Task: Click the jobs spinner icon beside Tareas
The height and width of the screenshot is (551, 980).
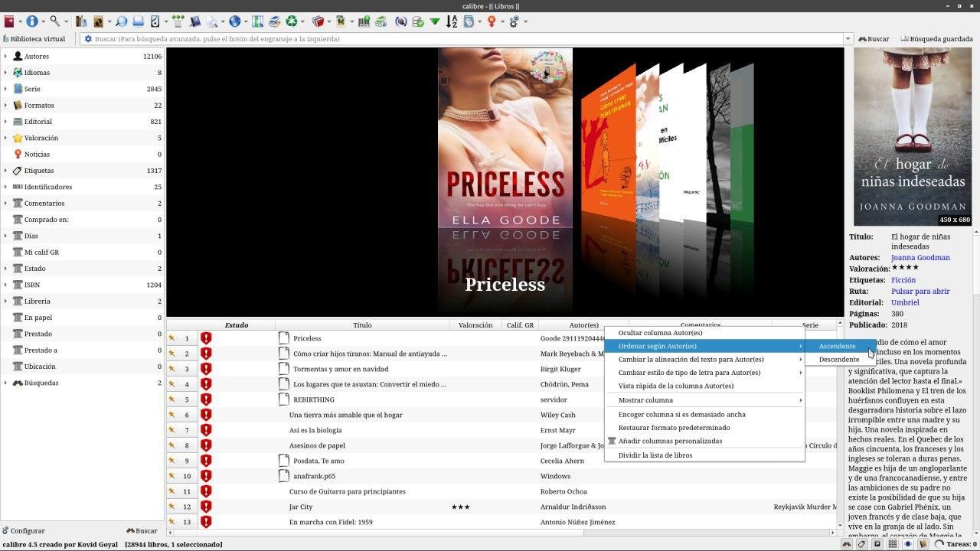Action: (x=939, y=544)
